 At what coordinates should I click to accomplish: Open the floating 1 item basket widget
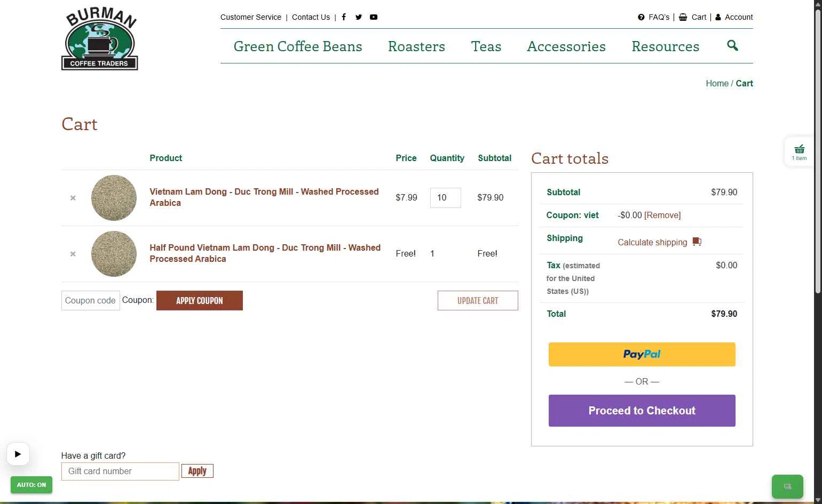[799, 152]
